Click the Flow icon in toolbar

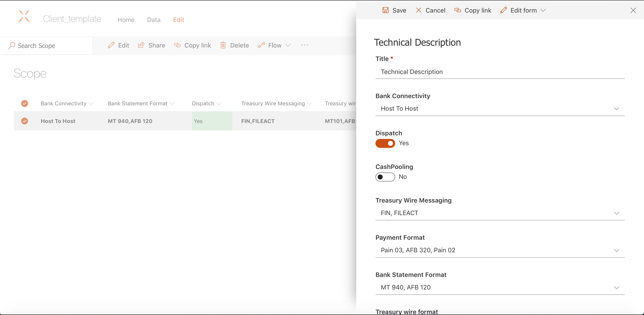tap(261, 45)
